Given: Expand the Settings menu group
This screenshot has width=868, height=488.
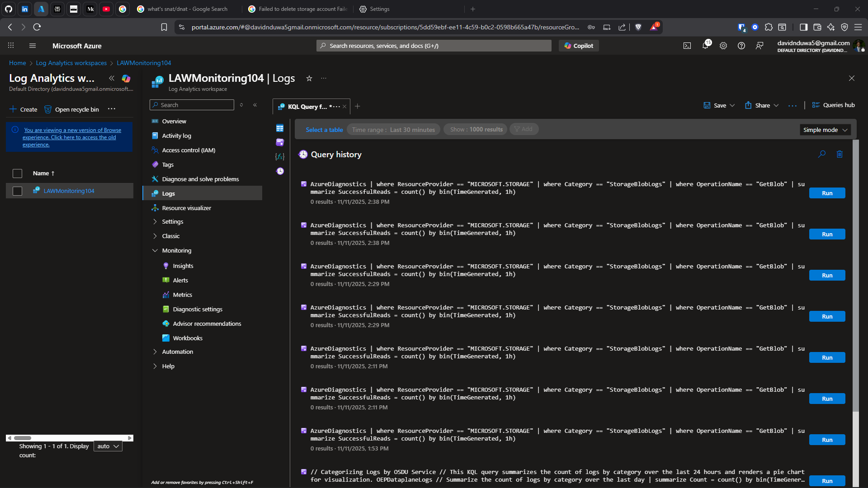Looking at the screenshot, I should 155,221.
